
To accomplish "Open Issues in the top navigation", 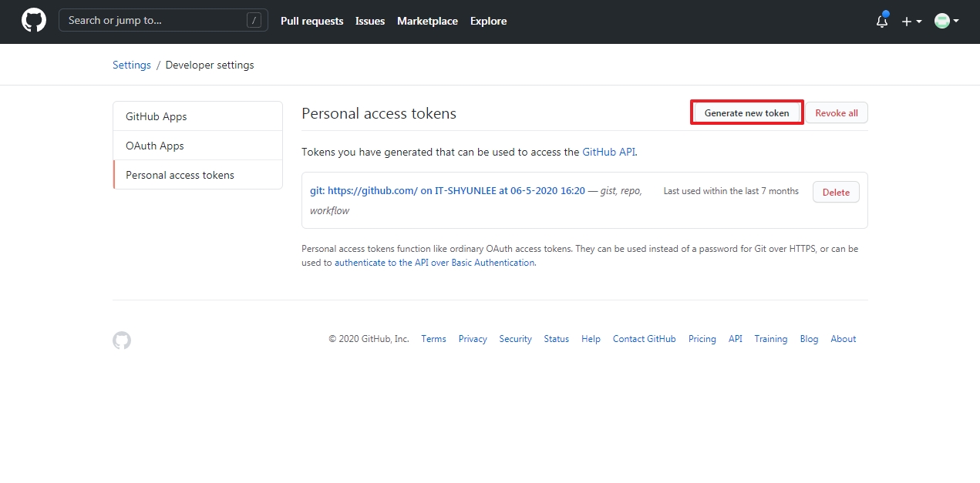I will pos(370,21).
